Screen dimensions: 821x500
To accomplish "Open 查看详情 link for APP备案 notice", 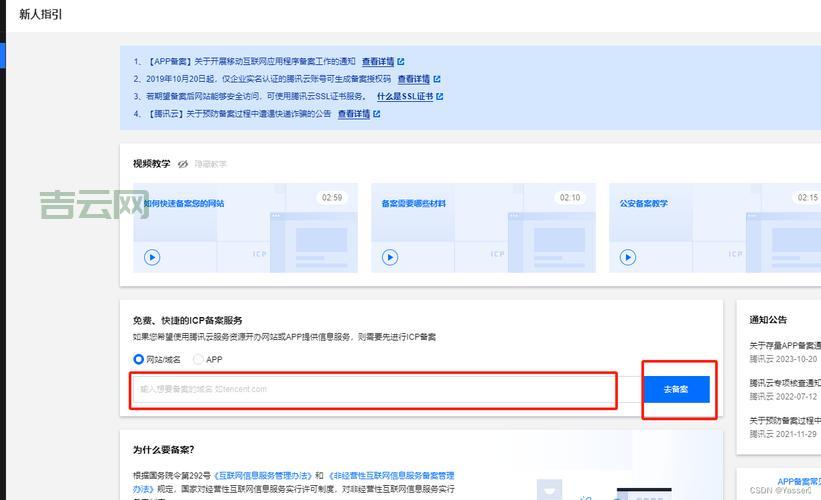I will (378, 61).
